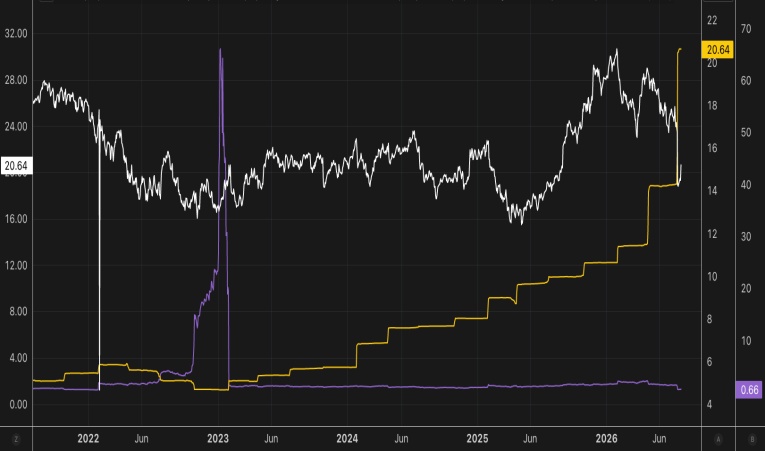Click the 70 tick on far-right scale

(x=746, y=29)
